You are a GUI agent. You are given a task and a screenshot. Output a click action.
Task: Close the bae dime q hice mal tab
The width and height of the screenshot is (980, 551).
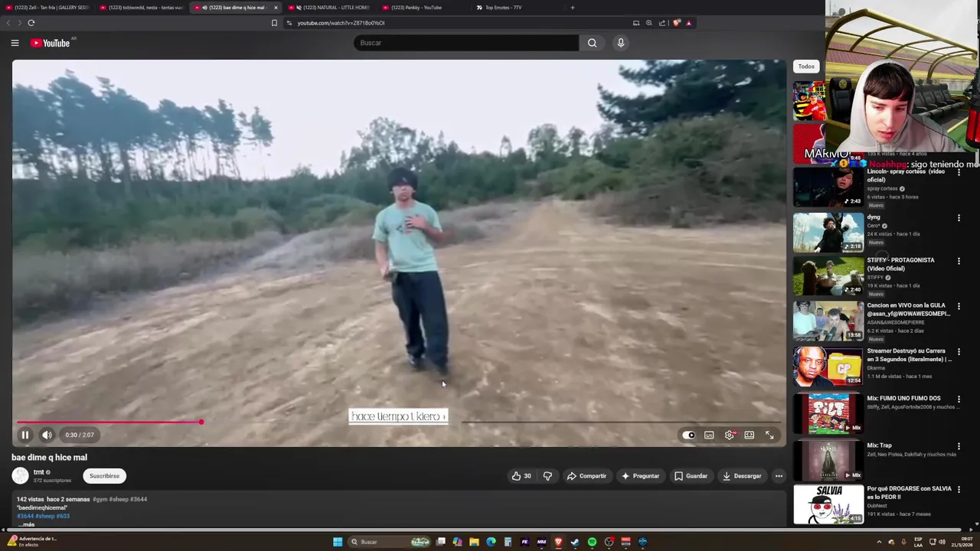point(276,8)
